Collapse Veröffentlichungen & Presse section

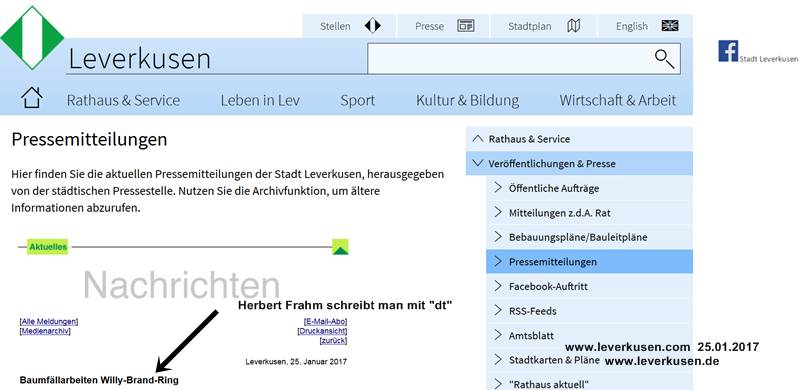(478, 163)
